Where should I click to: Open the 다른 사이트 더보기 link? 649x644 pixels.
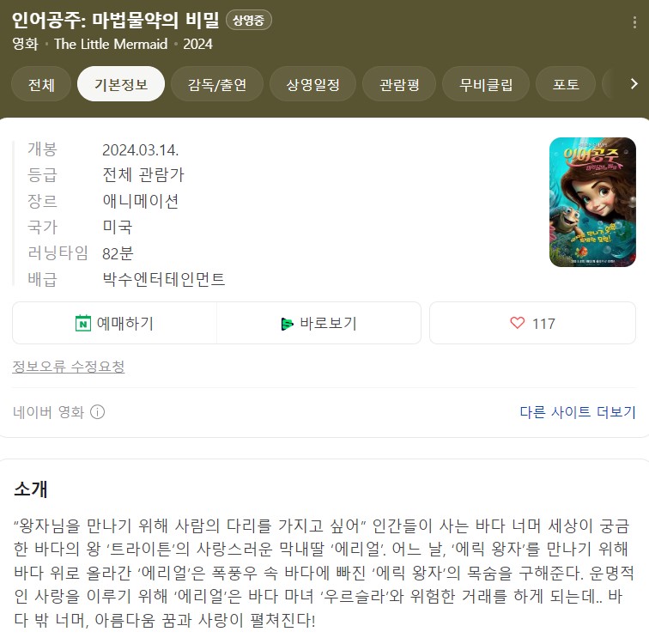click(578, 412)
